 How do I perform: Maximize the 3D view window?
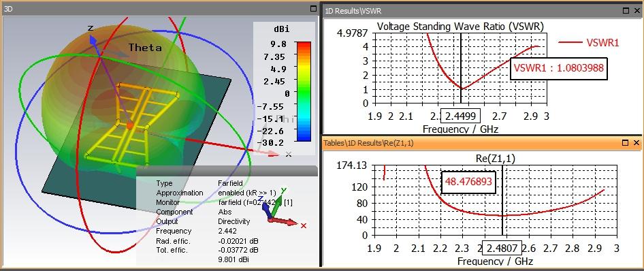[313, 8]
